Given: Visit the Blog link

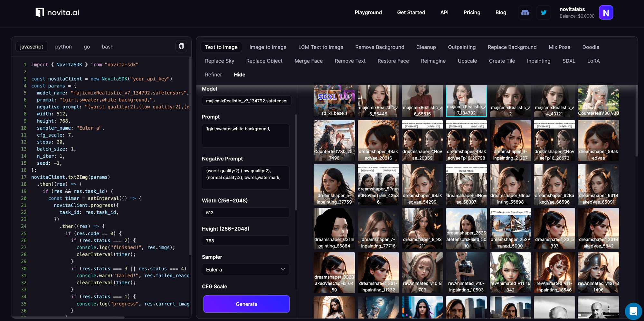Looking at the screenshot, I should click(x=501, y=13).
